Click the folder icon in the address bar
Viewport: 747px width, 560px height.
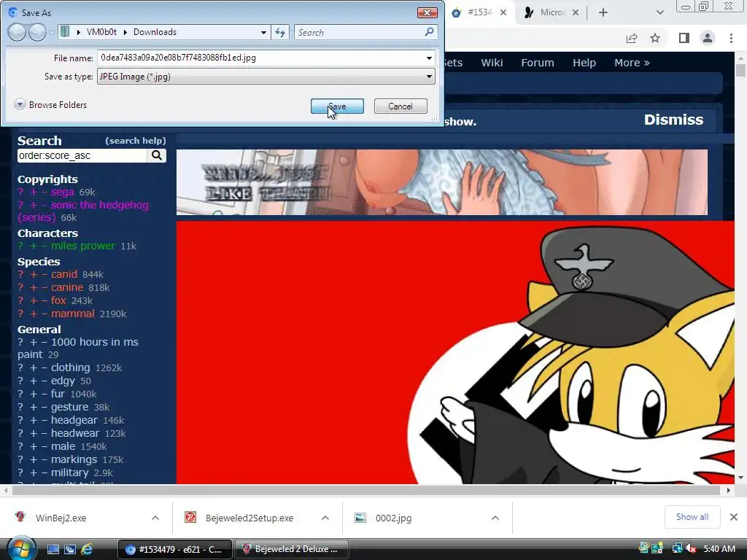click(65, 32)
